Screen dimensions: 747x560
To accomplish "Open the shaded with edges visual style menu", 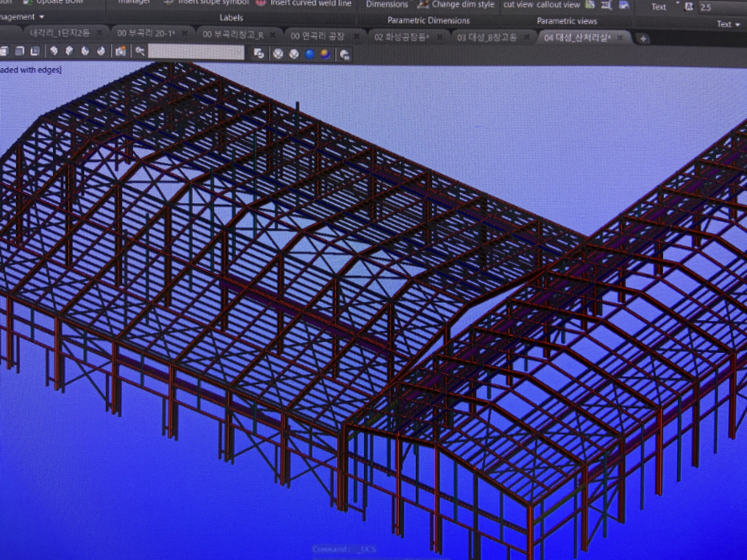I will coord(31,70).
